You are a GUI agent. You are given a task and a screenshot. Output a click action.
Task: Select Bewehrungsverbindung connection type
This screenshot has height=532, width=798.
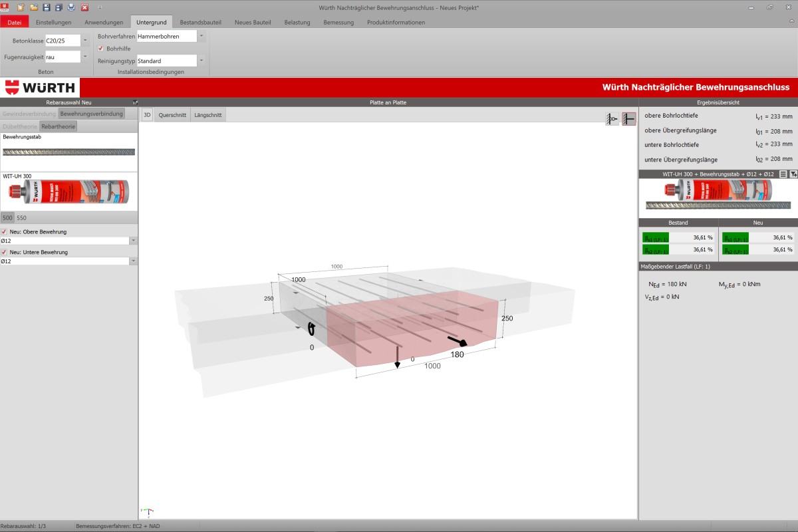point(91,114)
